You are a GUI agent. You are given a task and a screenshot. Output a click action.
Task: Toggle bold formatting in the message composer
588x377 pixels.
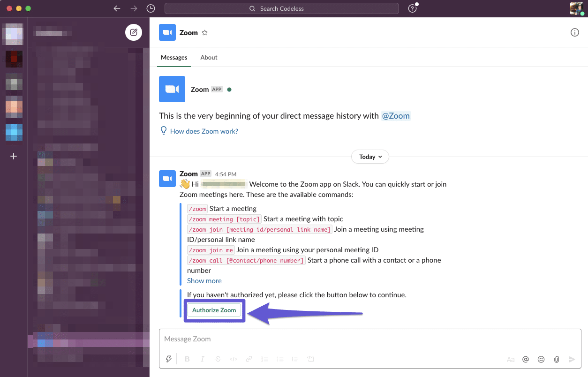click(x=187, y=359)
